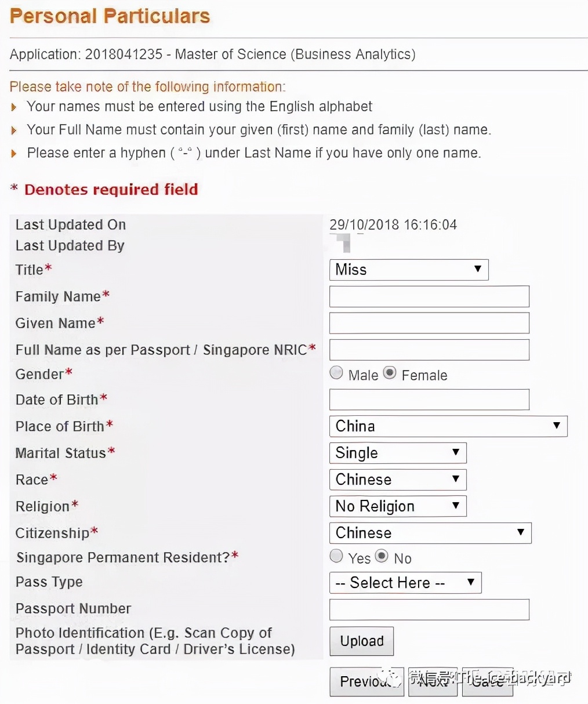Viewport: 588px width, 704px height.
Task: Open the Citizenship dropdown
Action: (x=430, y=533)
